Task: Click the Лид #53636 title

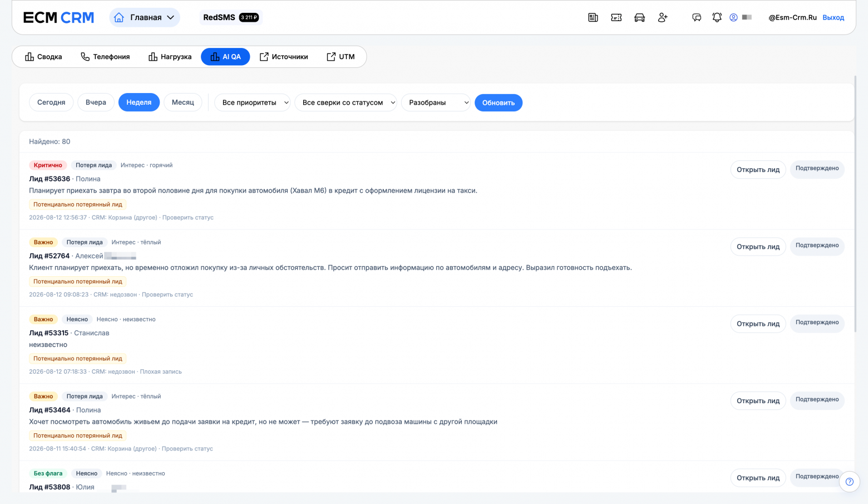Action: tap(50, 179)
